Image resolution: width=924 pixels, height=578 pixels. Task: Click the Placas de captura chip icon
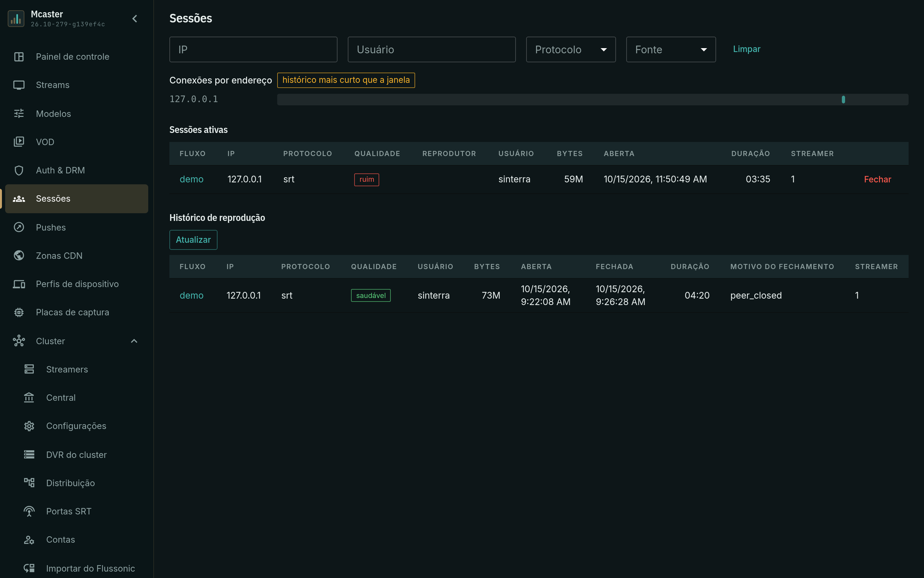coord(19,312)
